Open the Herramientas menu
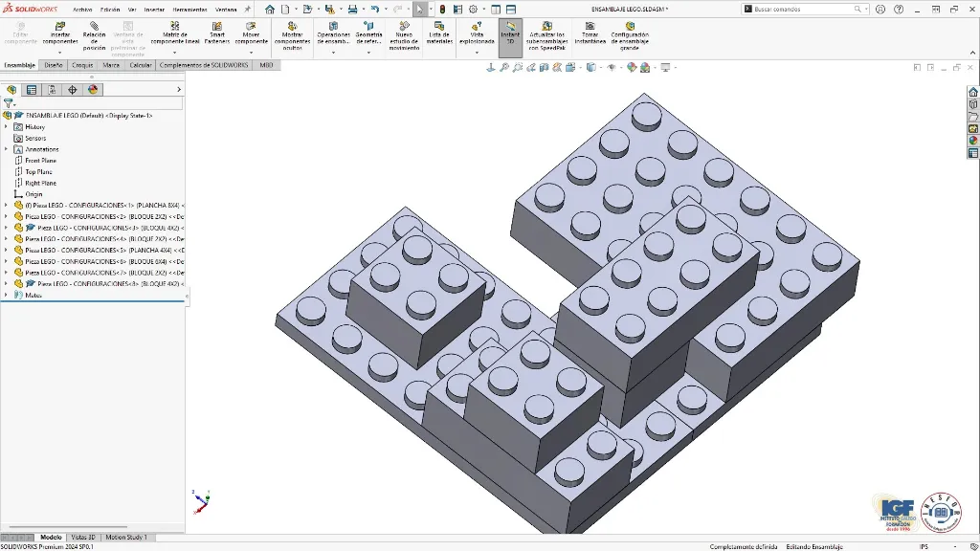This screenshot has width=980, height=551. pyautogui.click(x=190, y=10)
